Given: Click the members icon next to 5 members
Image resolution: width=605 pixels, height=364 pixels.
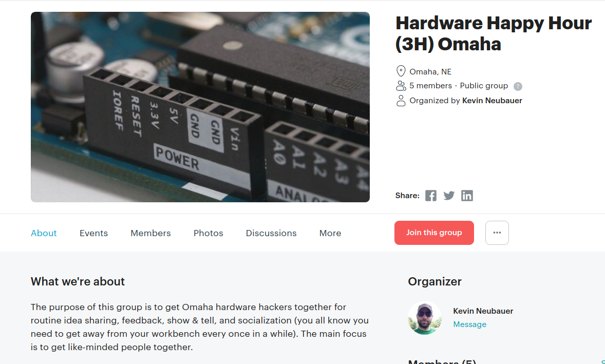Looking at the screenshot, I should click(401, 86).
